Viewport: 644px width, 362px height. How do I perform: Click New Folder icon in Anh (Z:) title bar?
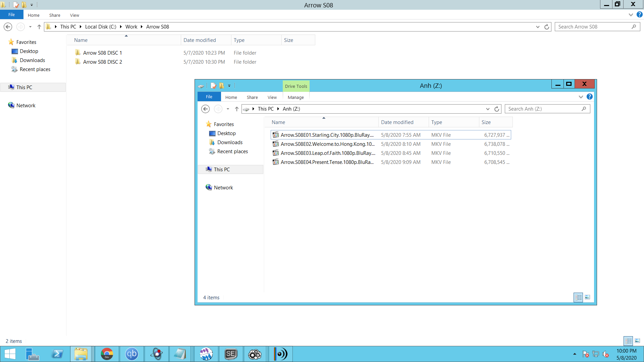[221, 86]
